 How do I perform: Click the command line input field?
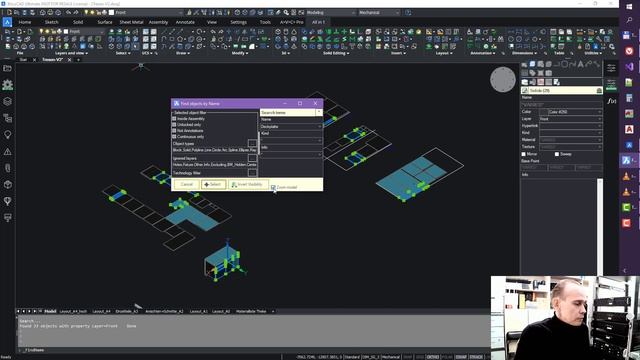click(253, 350)
